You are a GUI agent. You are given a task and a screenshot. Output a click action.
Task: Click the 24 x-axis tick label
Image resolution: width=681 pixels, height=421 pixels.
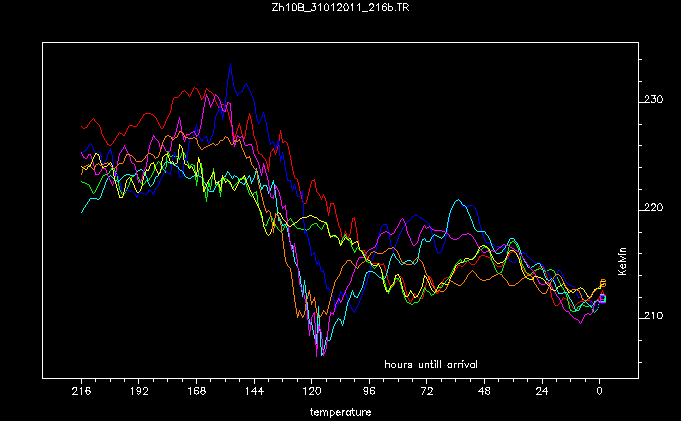[x=542, y=393]
